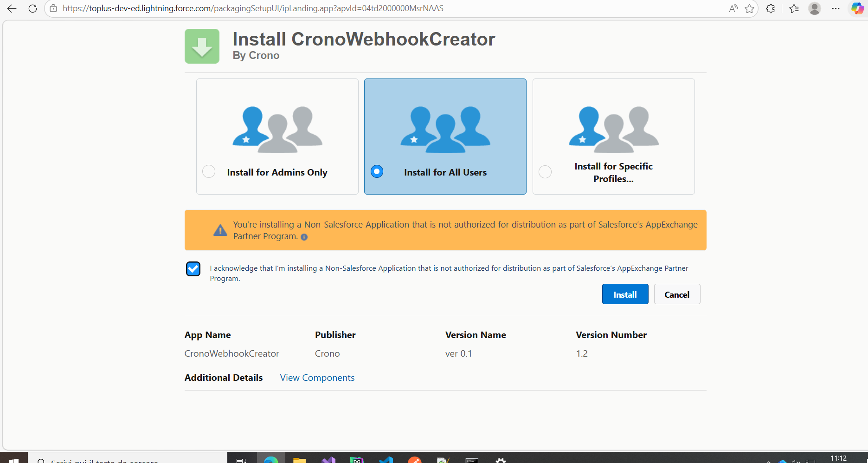Select the Install for Admins Only radio button

pos(209,171)
